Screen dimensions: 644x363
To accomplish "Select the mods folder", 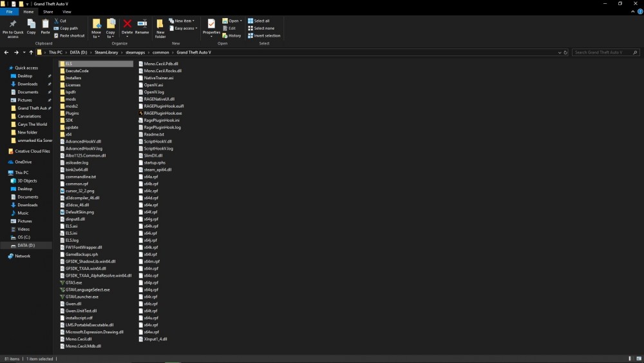I will (x=68, y=99).
